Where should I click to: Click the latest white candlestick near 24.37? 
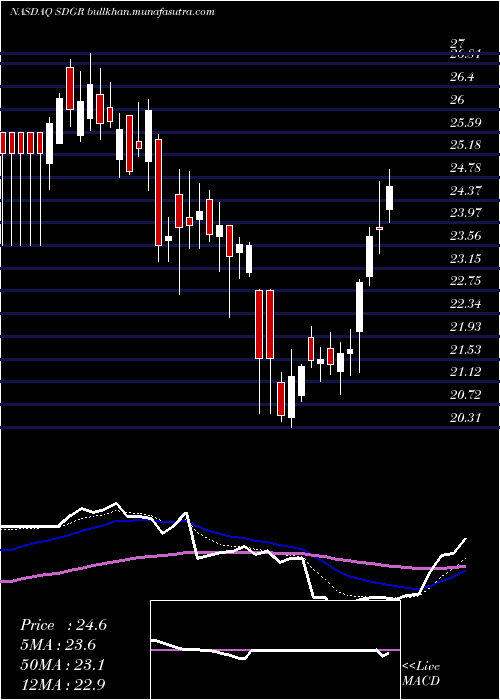point(390,198)
